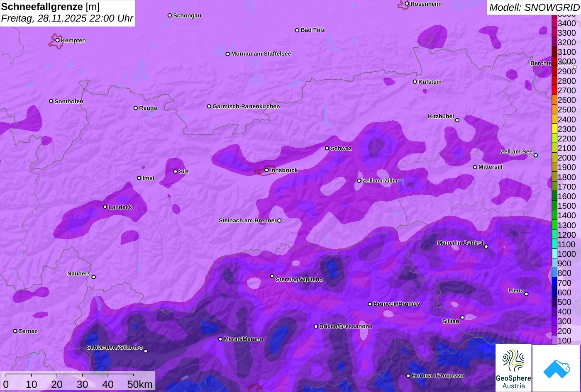Click the partially hidden Berchtesgaden label

(541, 63)
